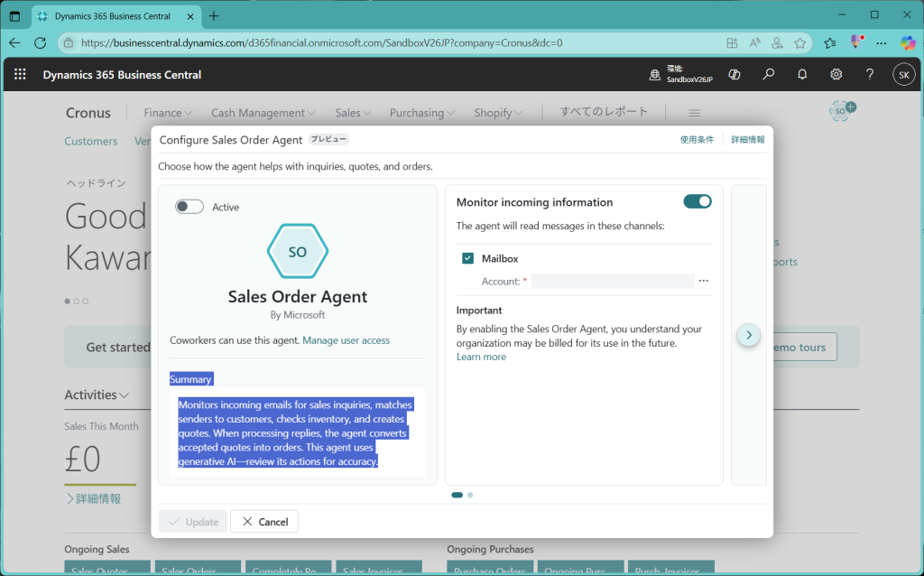Open the SK user account avatar
The height and width of the screenshot is (576, 924).
(904, 75)
